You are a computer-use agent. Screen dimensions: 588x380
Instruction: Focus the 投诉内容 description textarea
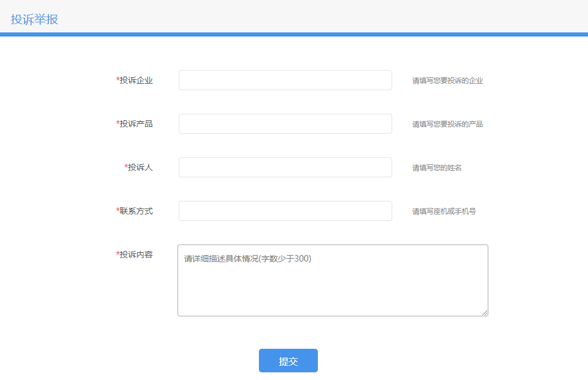(x=332, y=280)
